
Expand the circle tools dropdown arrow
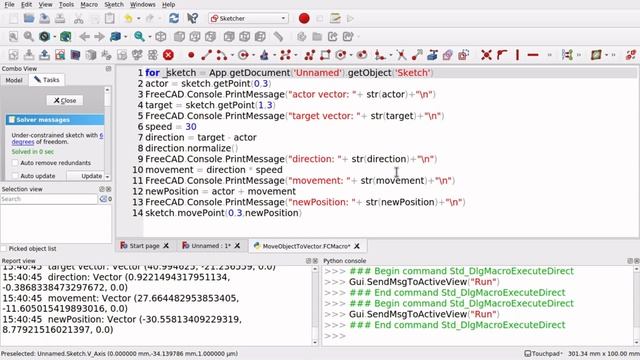tap(253, 55)
